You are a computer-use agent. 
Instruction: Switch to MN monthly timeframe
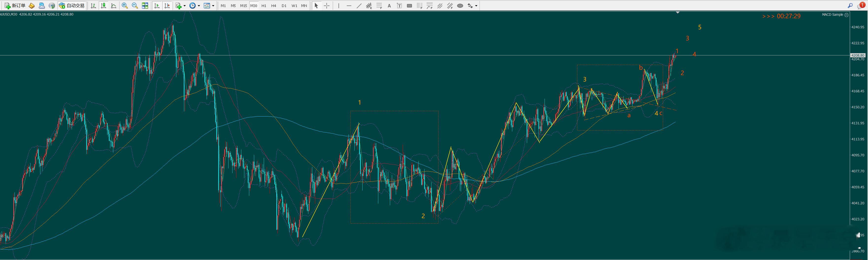point(304,6)
